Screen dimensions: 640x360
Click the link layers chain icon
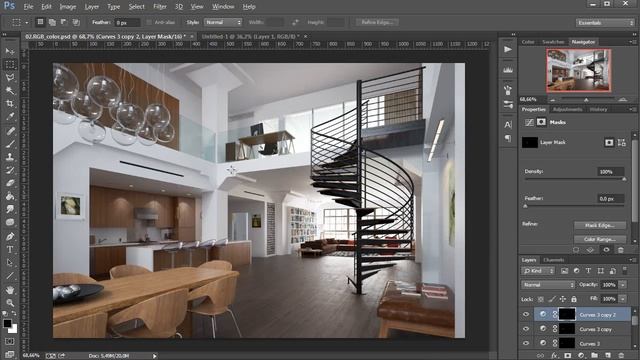pyautogui.click(x=540, y=356)
